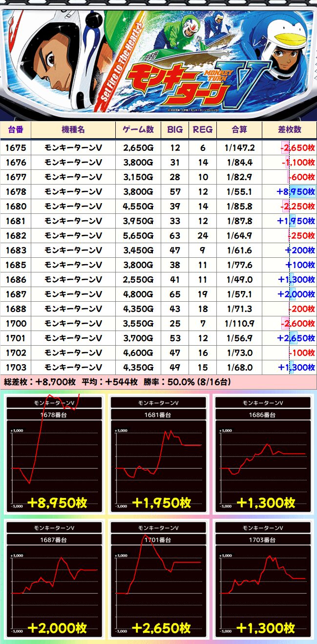Click the 合算 column header
317x644 pixels.
point(239,129)
